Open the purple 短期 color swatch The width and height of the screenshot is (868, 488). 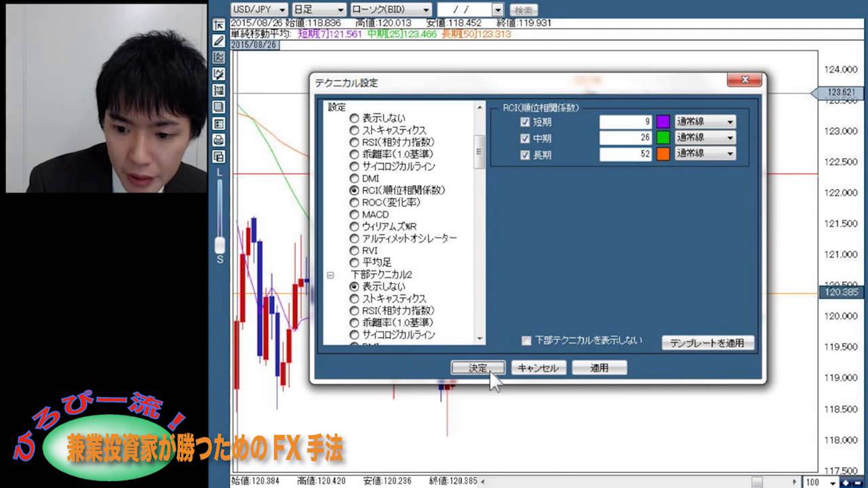tap(663, 122)
